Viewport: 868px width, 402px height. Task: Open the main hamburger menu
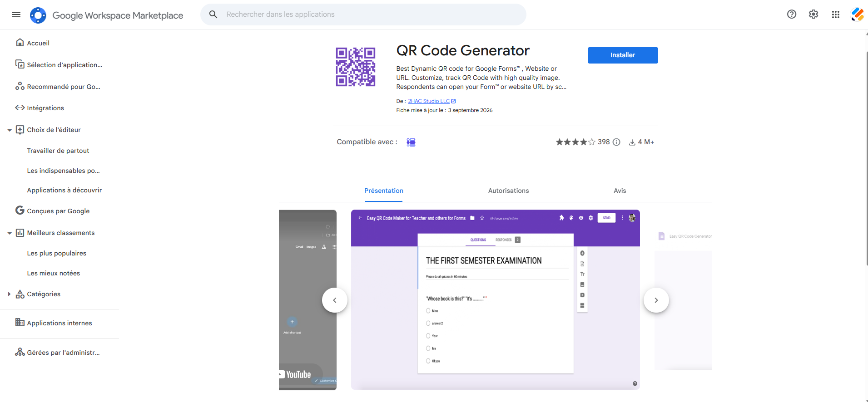click(x=16, y=15)
